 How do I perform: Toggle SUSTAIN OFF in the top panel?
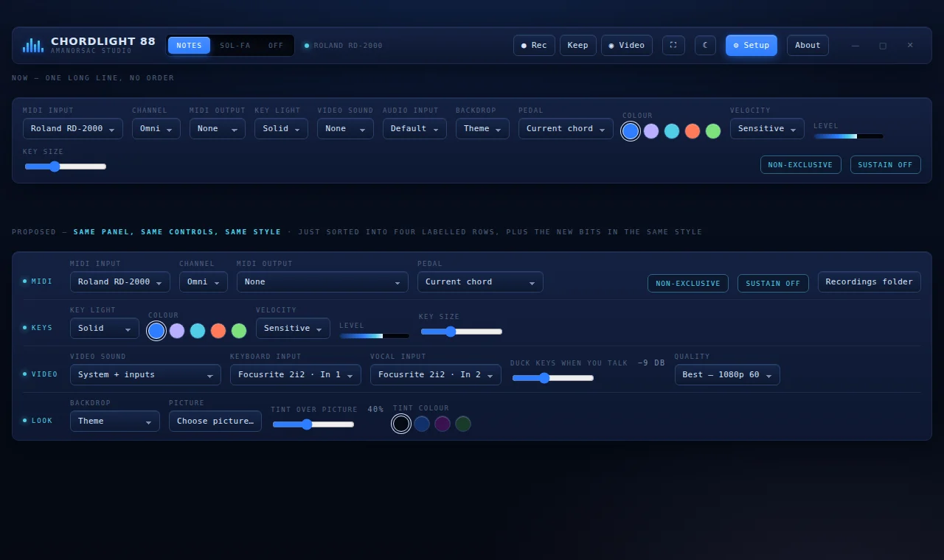pyautogui.click(x=885, y=165)
